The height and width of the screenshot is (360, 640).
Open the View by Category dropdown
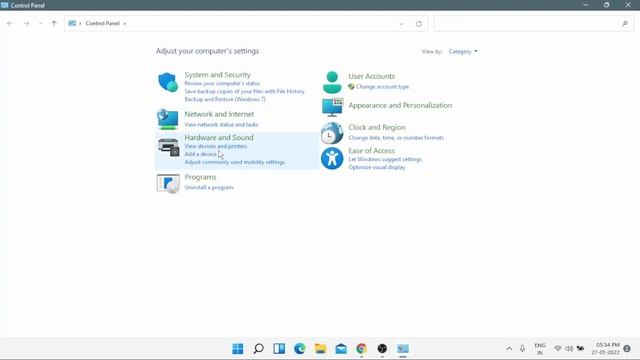[463, 51]
